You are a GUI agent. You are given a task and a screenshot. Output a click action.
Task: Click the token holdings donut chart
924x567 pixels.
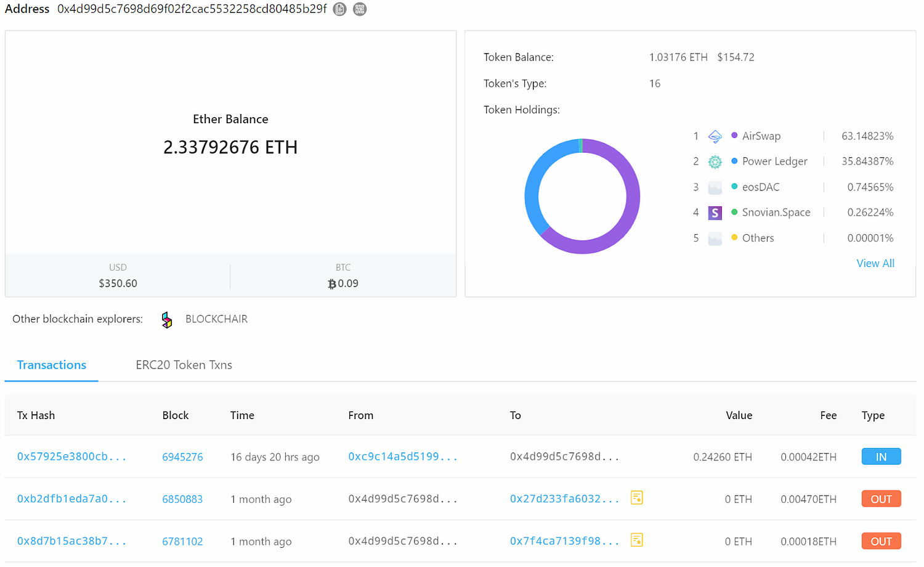click(x=582, y=197)
